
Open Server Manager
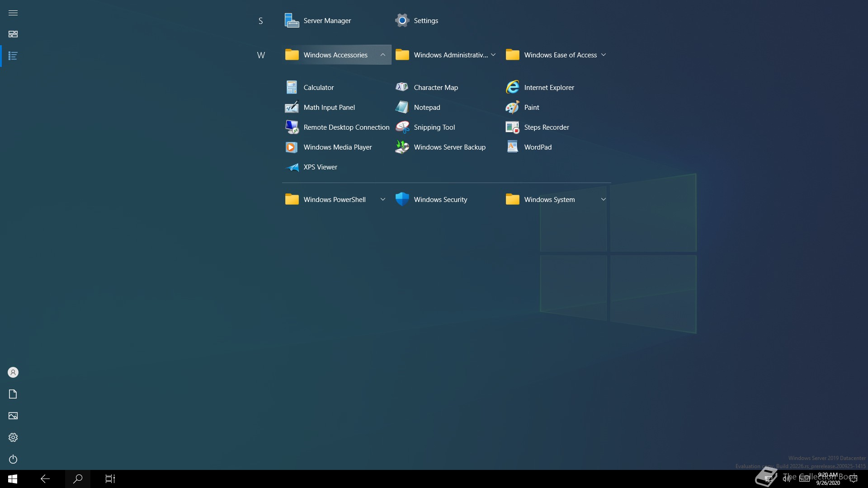click(x=336, y=20)
